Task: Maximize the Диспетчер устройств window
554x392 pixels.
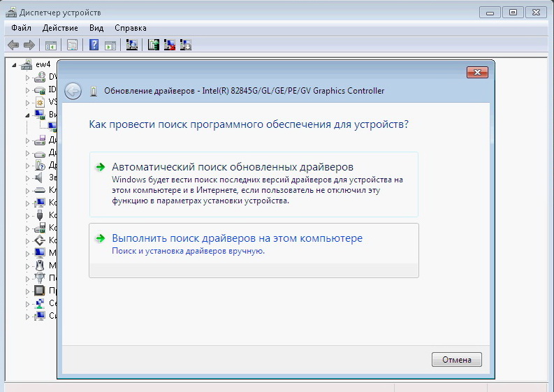Action: click(x=513, y=13)
